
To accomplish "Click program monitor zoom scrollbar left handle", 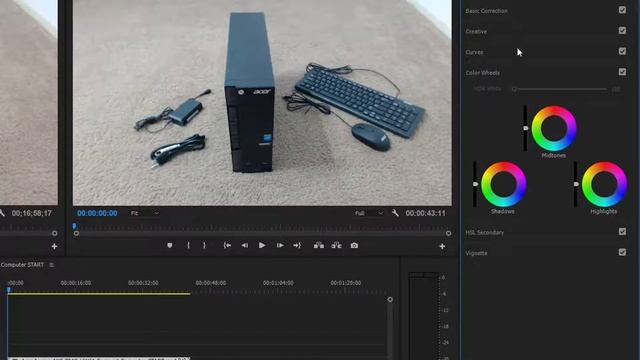I will [76, 233].
